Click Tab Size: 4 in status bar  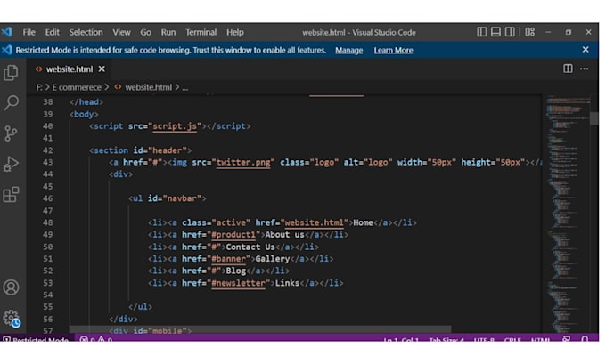[x=446, y=340]
